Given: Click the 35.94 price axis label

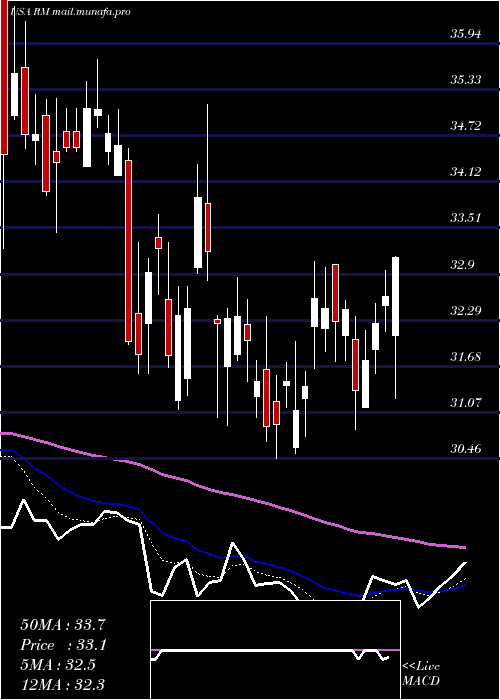Looking at the screenshot, I should [466, 34].
